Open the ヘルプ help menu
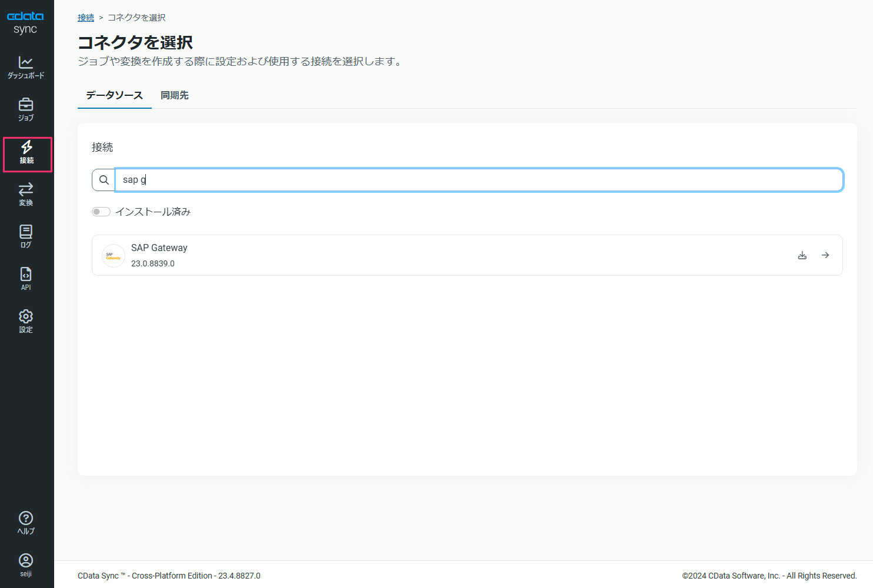Viewport: 873px width, 588px height. coord(26,523)
